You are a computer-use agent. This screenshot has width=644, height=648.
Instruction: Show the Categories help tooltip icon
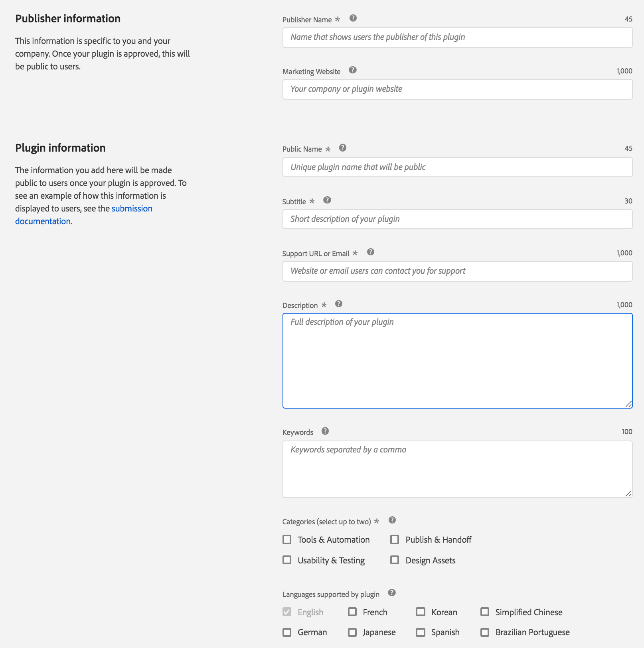(x=392, y=520)
